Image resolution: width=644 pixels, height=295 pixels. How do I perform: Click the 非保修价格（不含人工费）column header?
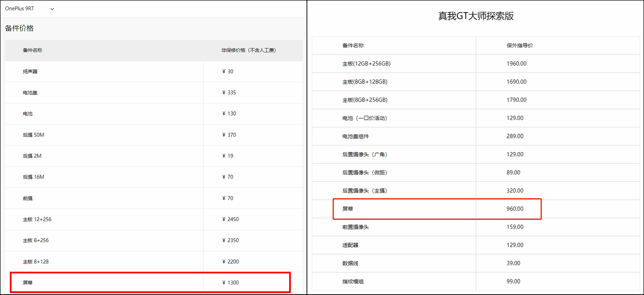(248, 50)
